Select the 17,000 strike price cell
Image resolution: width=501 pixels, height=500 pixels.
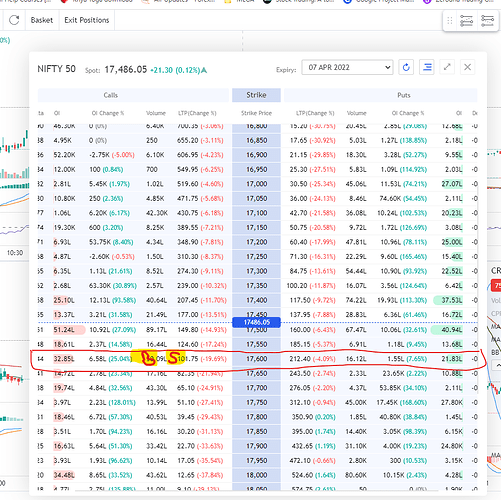pyautogui.click(x=256, y=184)
